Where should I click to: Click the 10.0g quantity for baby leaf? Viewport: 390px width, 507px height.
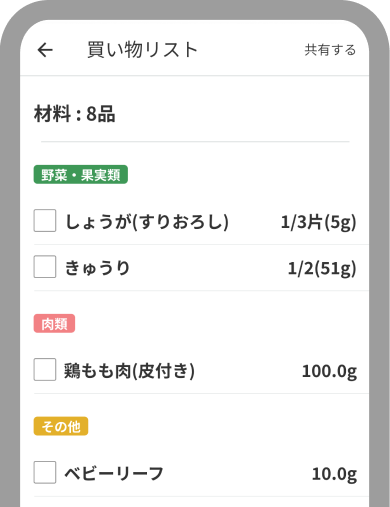(334, 474)
